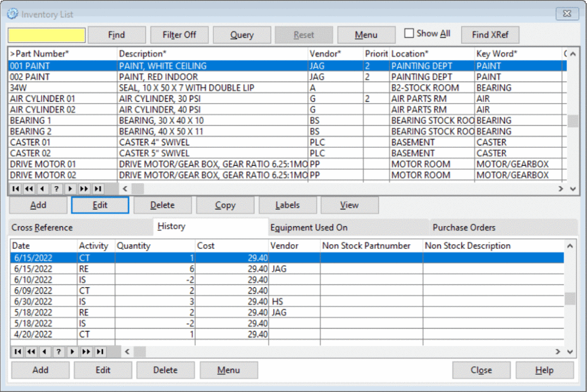Enable the Show All checkbox
Viewport: 587px width, 392px height.
410,33
